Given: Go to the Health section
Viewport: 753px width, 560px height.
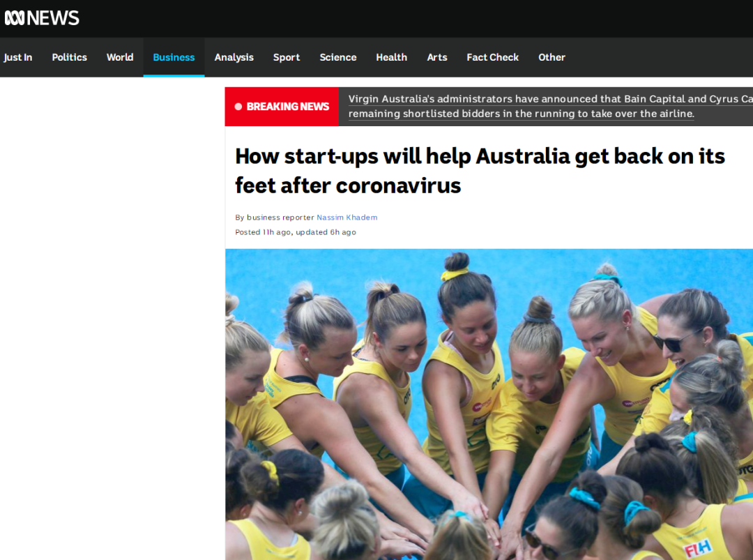Looking at the screenshot, I should tap(391, 57).
